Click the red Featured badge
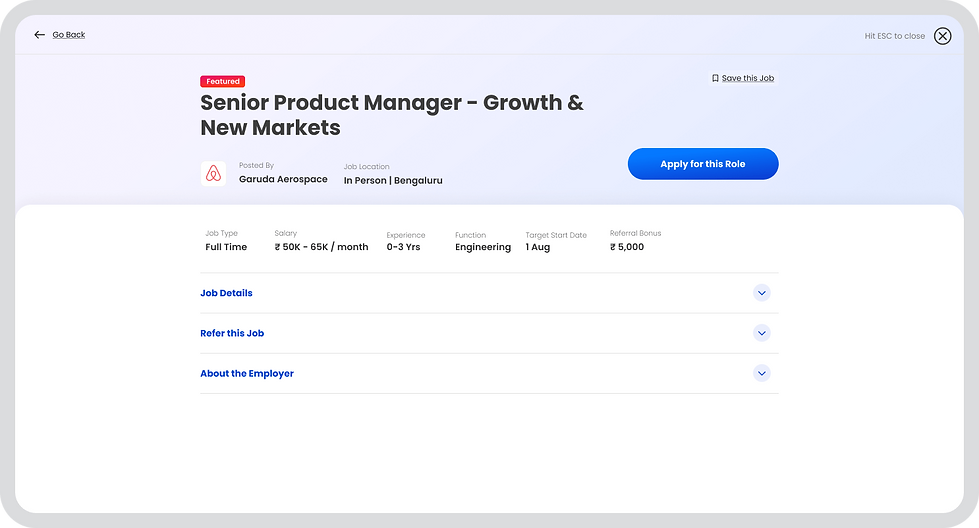 [223, 81]
